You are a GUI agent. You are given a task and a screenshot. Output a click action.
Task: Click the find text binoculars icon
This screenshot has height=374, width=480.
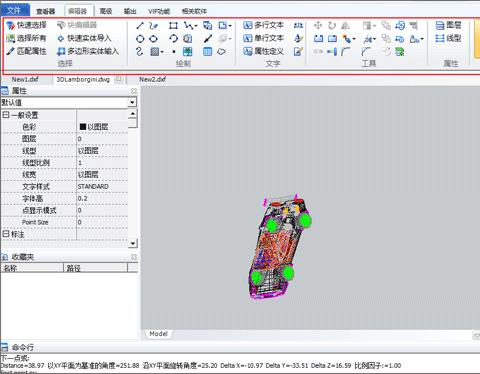pyautogui.click(x=298, y=26)
